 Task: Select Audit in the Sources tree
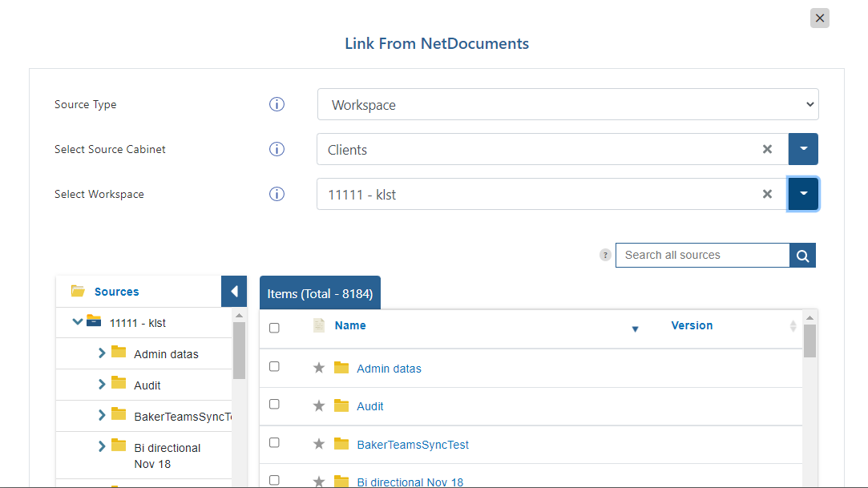pyautogui.click(x=147, y=385)
